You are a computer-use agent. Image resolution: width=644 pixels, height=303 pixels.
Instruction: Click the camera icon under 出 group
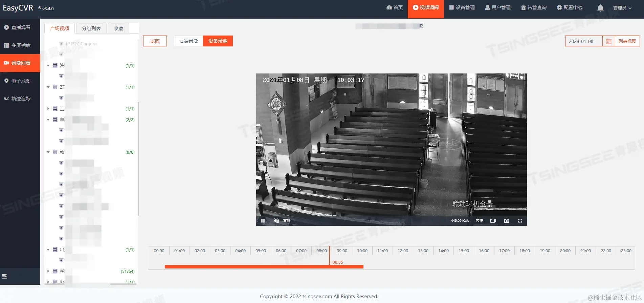(61, 260)
